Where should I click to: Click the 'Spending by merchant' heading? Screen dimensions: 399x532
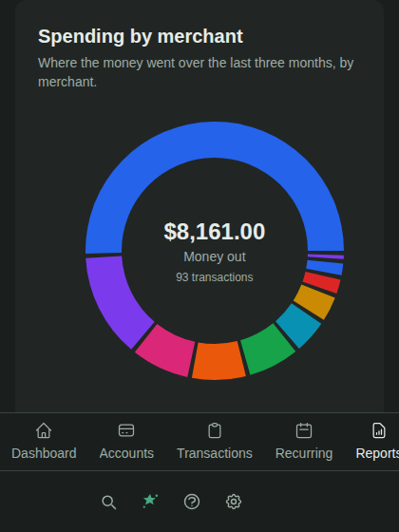pyautogui.click(x=141, y=36)
